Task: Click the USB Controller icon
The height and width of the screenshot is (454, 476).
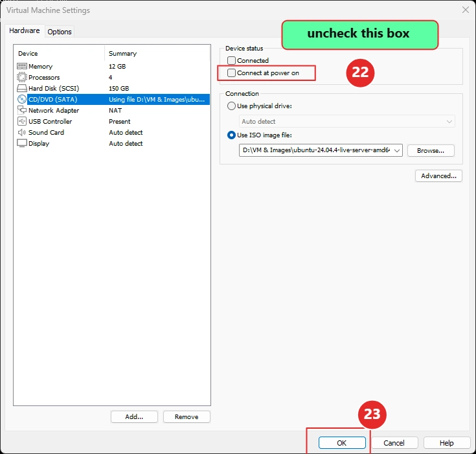Action: tap(22, 122)
